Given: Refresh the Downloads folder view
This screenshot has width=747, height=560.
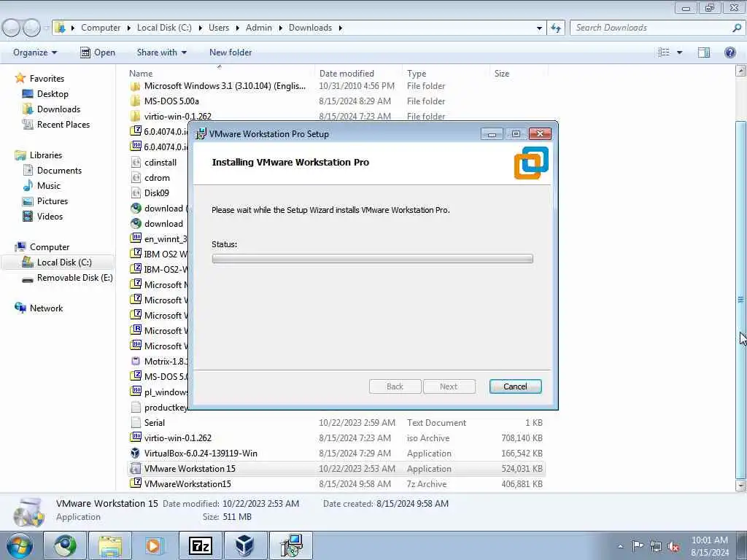Looking at the screenshot, I should tap(556, 28).
